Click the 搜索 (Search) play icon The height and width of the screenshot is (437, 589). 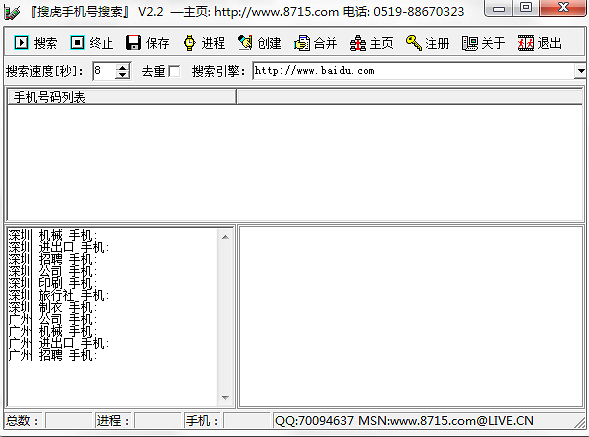tap(21, 43)
